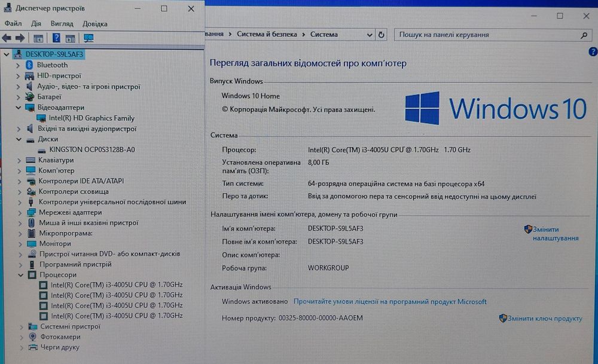Select KINGSTON OCP0S3128B-A0 tree item
Viewport: 598px width, 364px height.
point(92,150)
